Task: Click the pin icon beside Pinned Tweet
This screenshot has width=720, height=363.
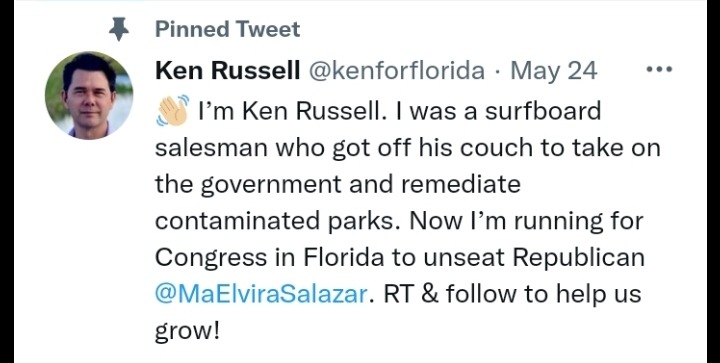Action: click(118, 30)
